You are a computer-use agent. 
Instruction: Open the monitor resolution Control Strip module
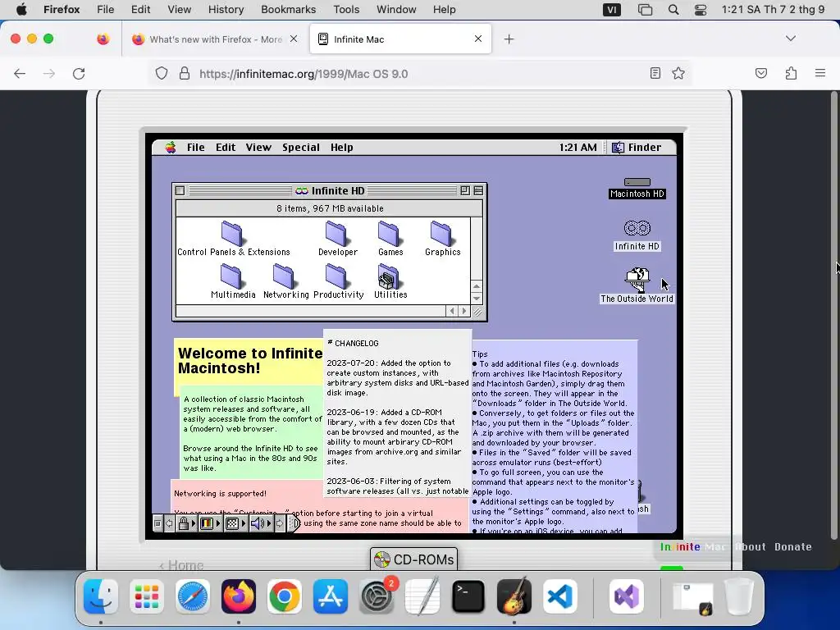coord(235,523)
